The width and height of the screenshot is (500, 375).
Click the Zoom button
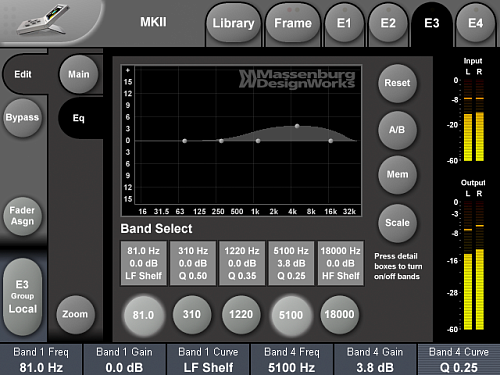(75, 314)
